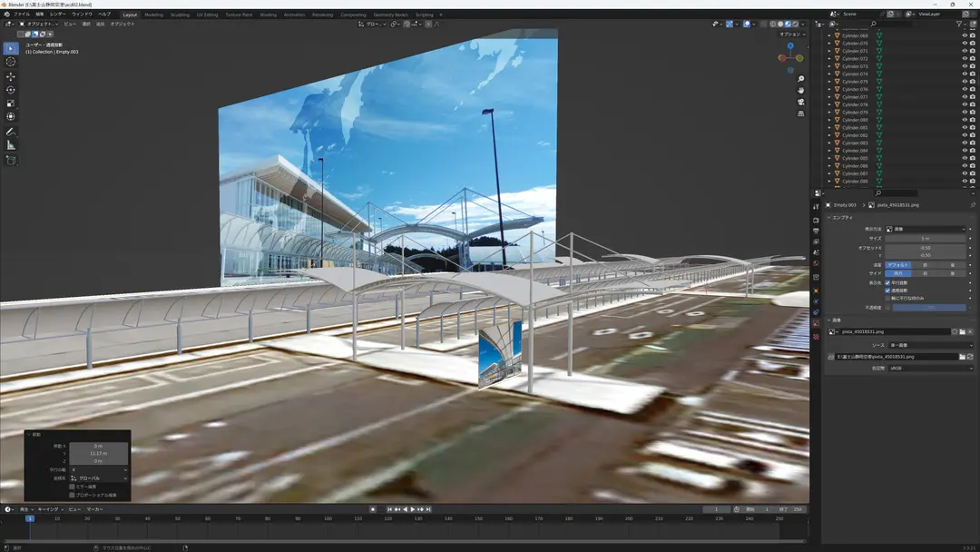Viewport: 980px width, 552px height.
Task: Expand Cylinder.076 in the outliner
Action: (829, 89)
